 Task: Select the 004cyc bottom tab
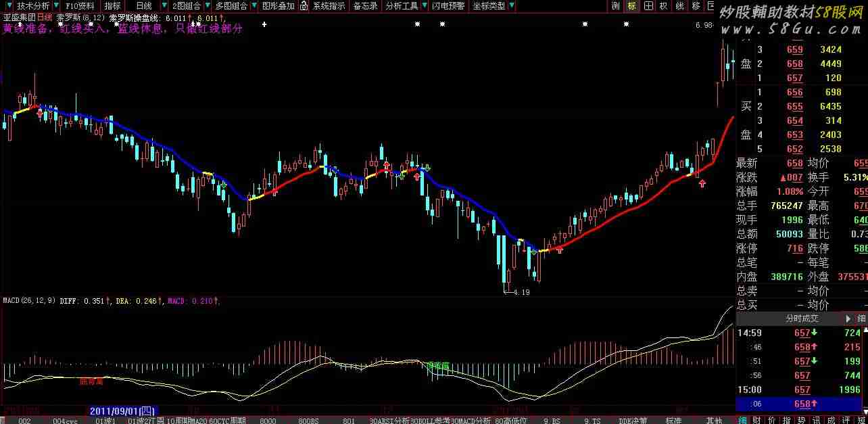(x=65, y=420)
